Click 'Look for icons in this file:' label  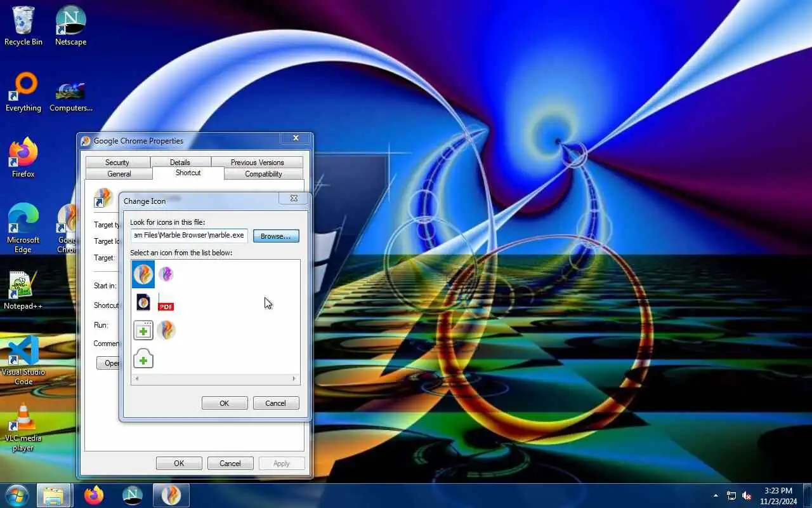pyautogui.click(x=167, y=222)
